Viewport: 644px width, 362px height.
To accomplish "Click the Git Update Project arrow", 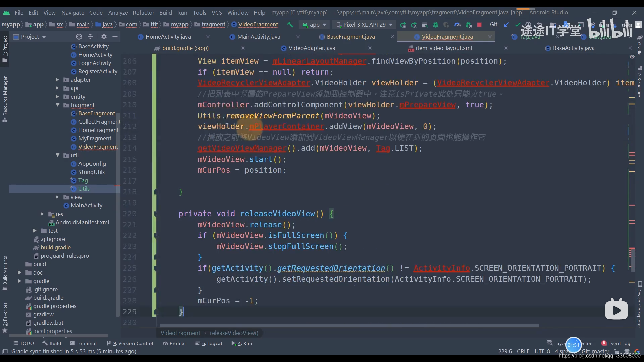I will (x=506, y=25).
